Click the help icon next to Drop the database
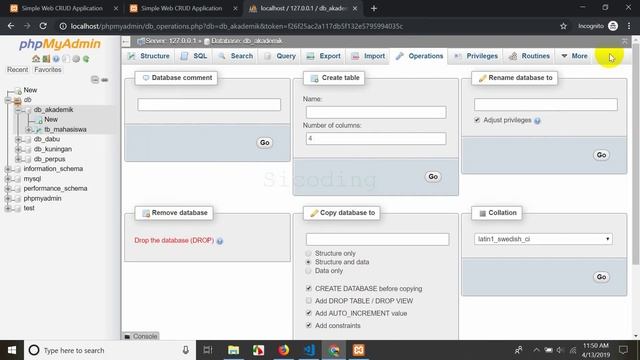640x360 pixels. (220, 241)
